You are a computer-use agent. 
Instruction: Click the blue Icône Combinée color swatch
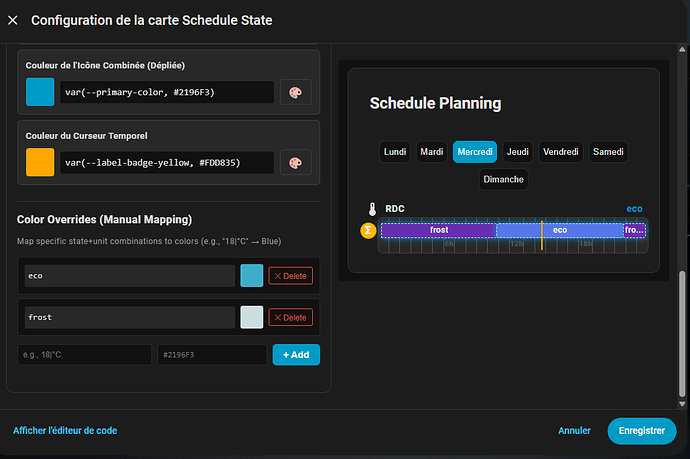40,92
